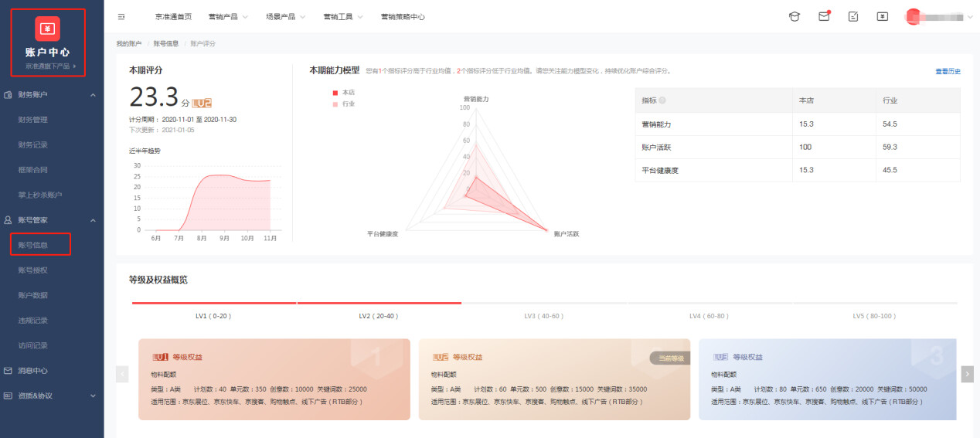This screenshot has height=438, width=980.
Task: Click the info icon beside 指标 header
Action: pos(662,100)
